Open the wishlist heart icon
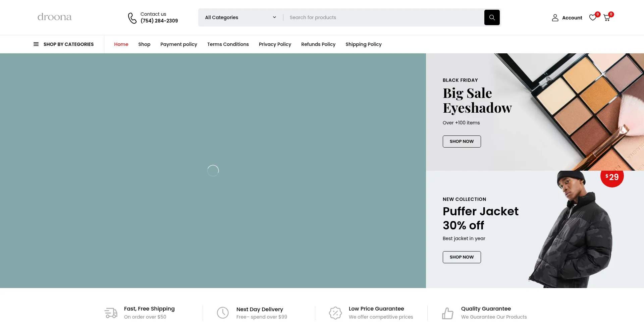The height and width of the screenshot is (333, 644). click(593, 17)
